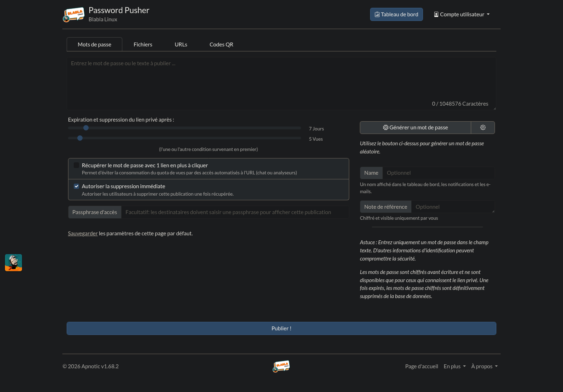The width and height of the screenshot is (563, 392).
Task: Click the views count slider handle
Action: pos(80,138)
